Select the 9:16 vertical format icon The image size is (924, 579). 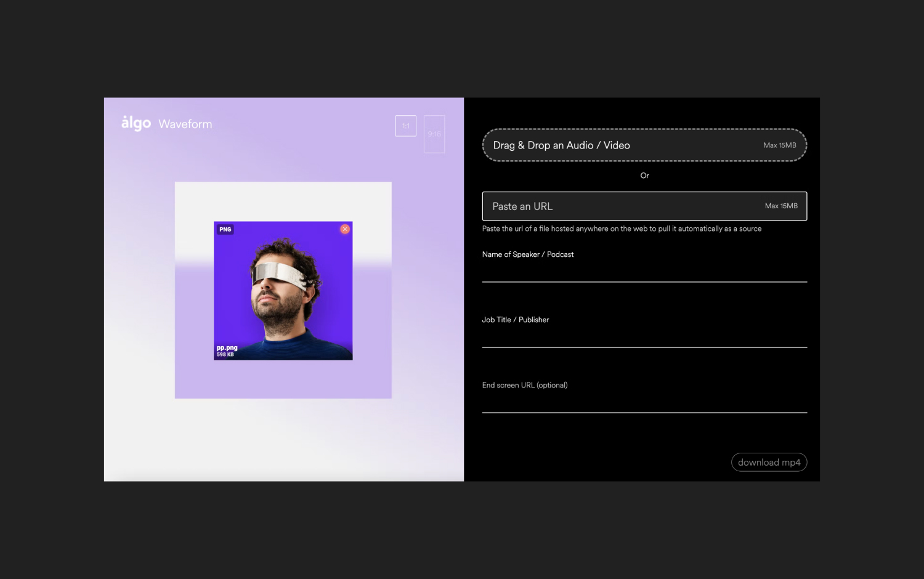click(x=434, y=134)
